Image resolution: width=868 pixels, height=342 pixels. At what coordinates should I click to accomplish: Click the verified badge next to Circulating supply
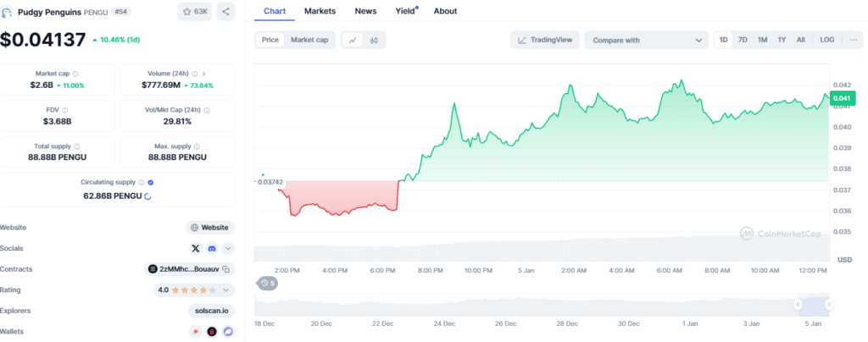151,182
